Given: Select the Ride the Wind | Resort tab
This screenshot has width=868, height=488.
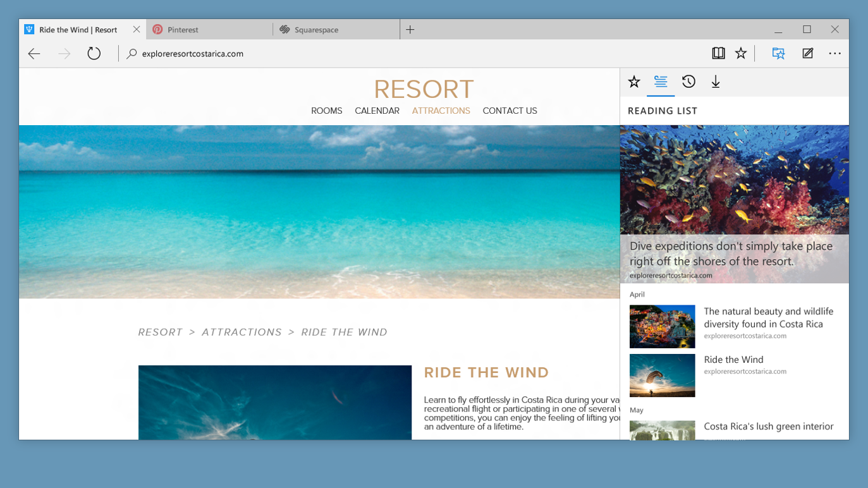Looking at the screenshot, I should pos(83,30).
